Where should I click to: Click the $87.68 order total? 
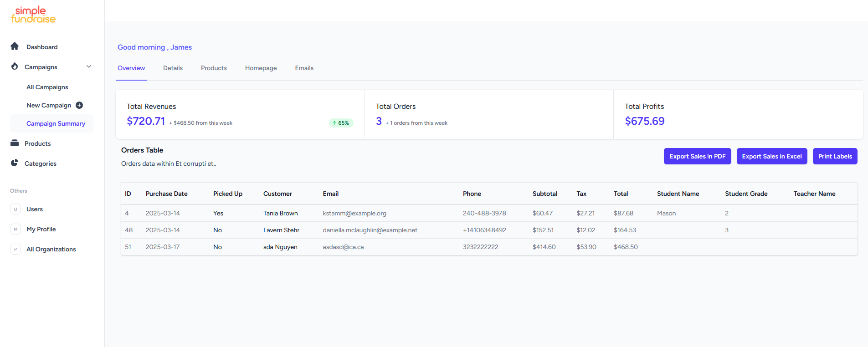(x=623, y=213)
